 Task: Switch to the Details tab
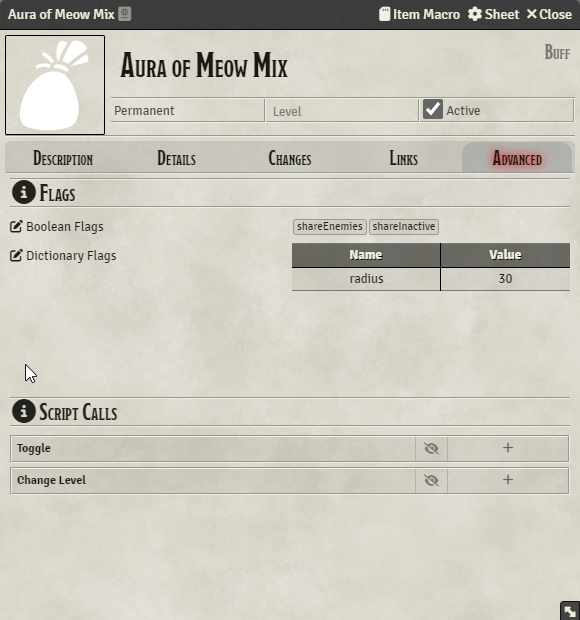click(x=176, y=159)
